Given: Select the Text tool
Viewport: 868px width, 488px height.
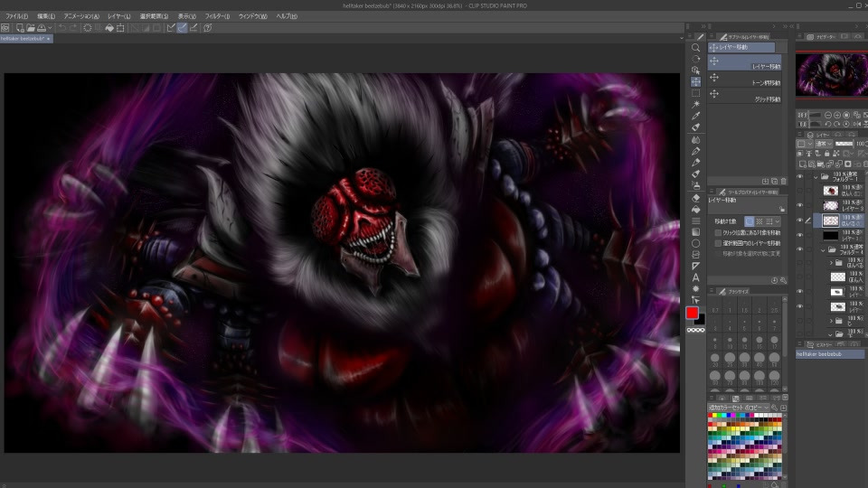Looking at the screenshot, I should point(696,277).
